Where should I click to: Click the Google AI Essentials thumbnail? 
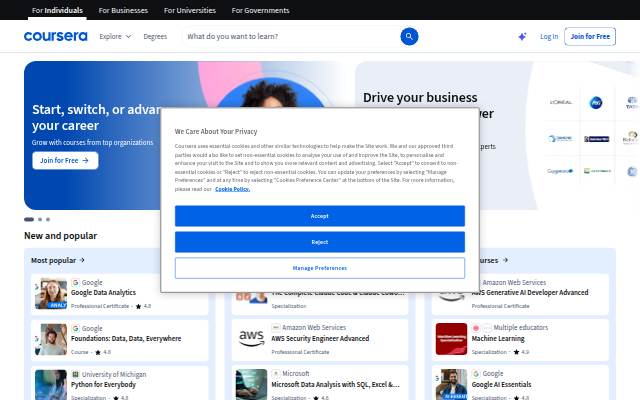coord(451,384)
